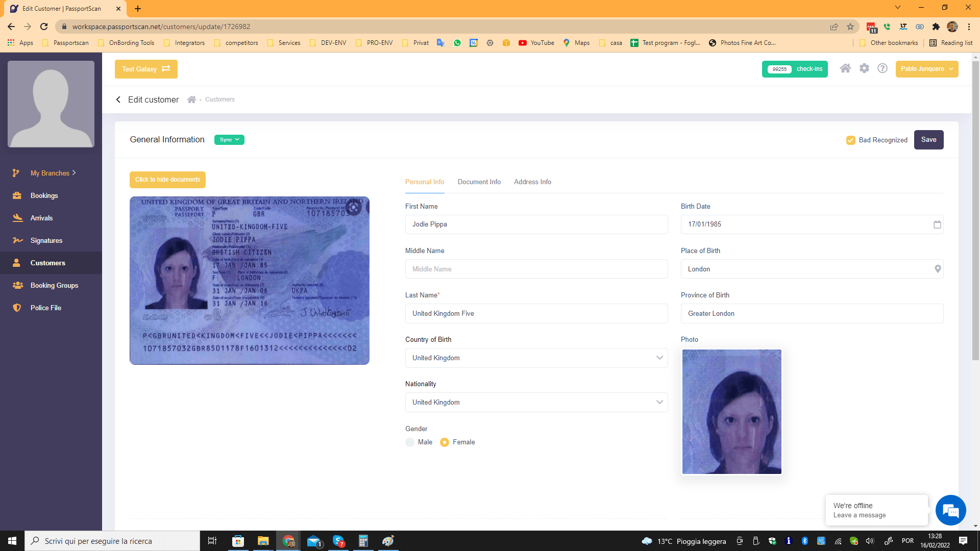This screenshot has height=551, width=980.
Task: Open the Signatures panel
Action: (46, 240)
